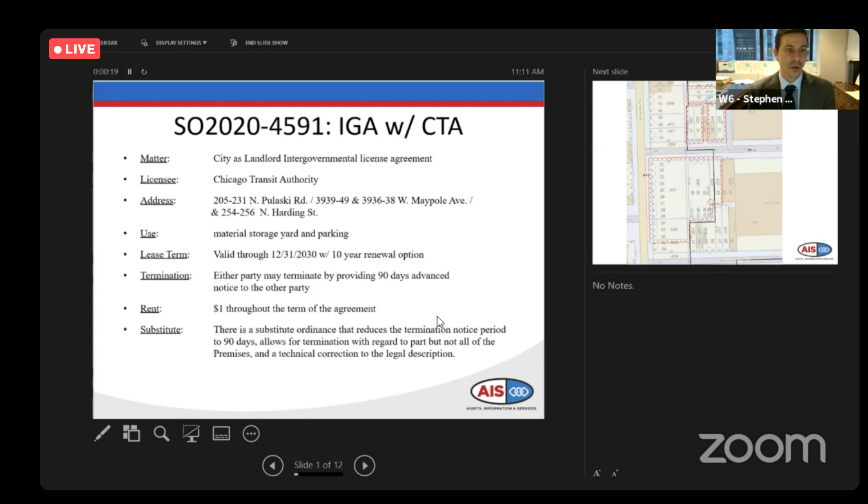Click the Address: label on the slide

point(158,200)
